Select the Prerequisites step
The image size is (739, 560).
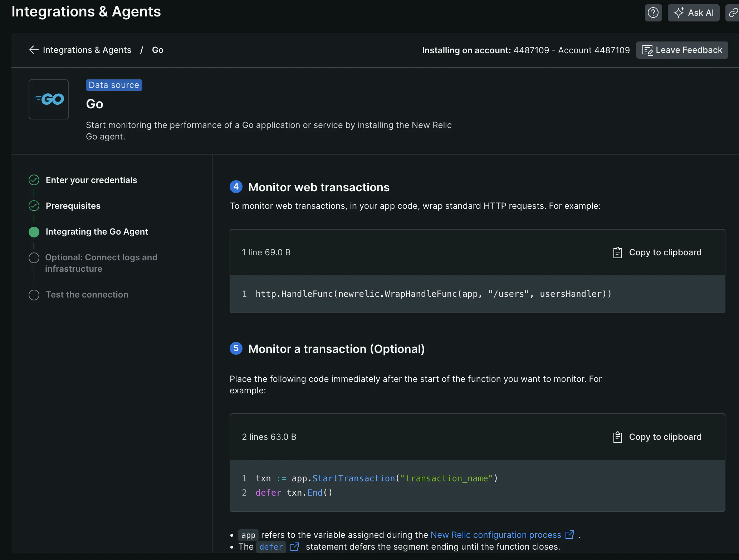coord(73,206)
